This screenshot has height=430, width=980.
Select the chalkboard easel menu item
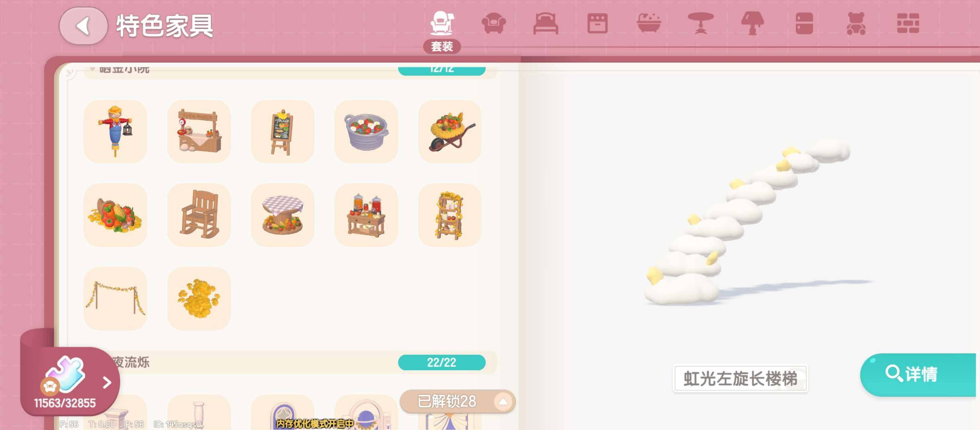(282, 131)
